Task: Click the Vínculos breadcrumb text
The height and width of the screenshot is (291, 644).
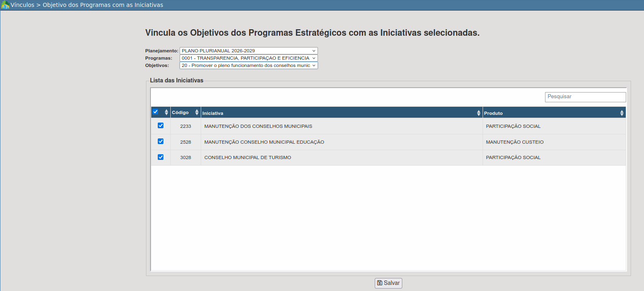Action: tap(22, 5)
